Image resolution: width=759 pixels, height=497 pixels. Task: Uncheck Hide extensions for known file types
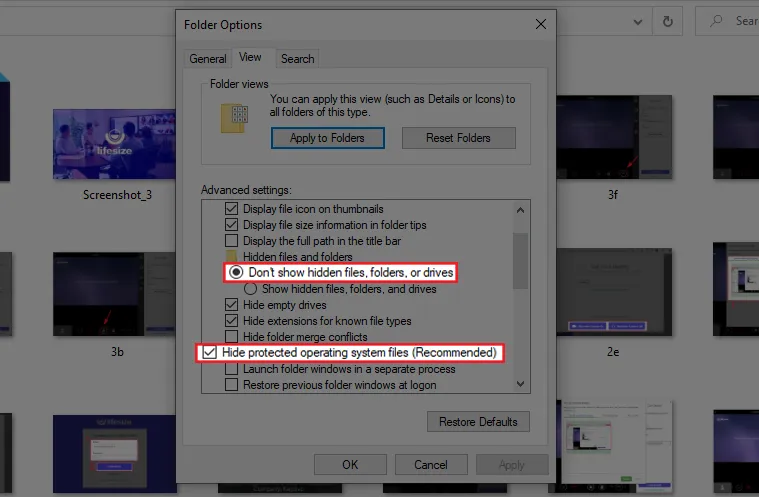coord(231,320)
